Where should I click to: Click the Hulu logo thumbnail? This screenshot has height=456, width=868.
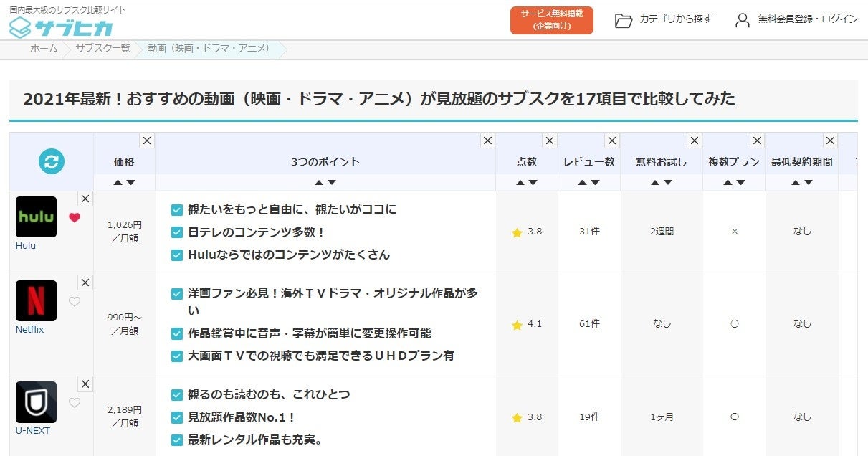coord(36,217)
